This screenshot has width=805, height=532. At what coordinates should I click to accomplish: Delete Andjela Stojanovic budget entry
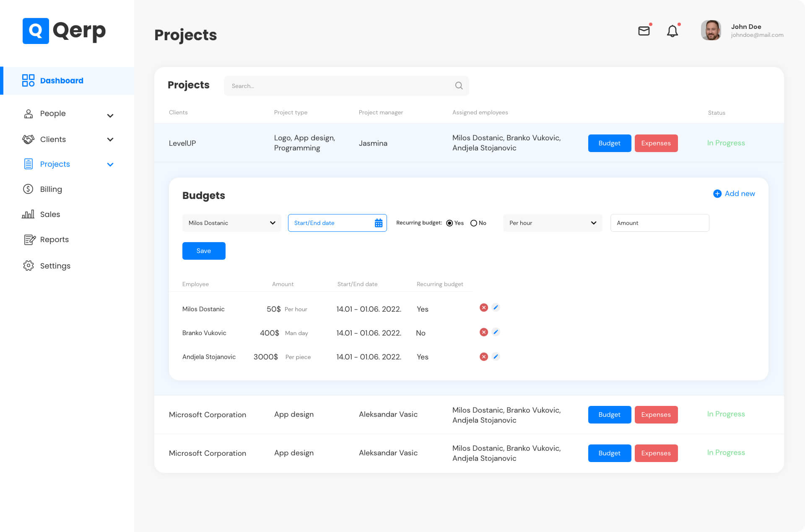[483, 356]
